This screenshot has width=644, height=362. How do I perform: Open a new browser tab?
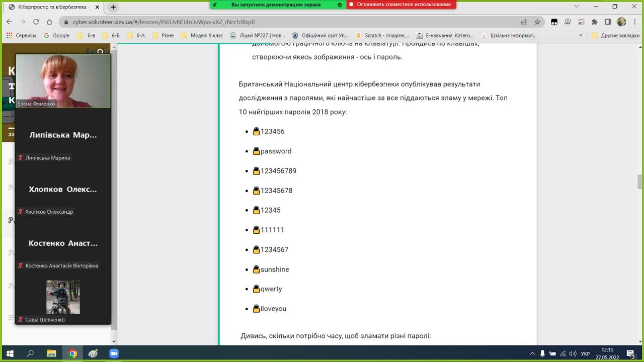tap(113, 7)
